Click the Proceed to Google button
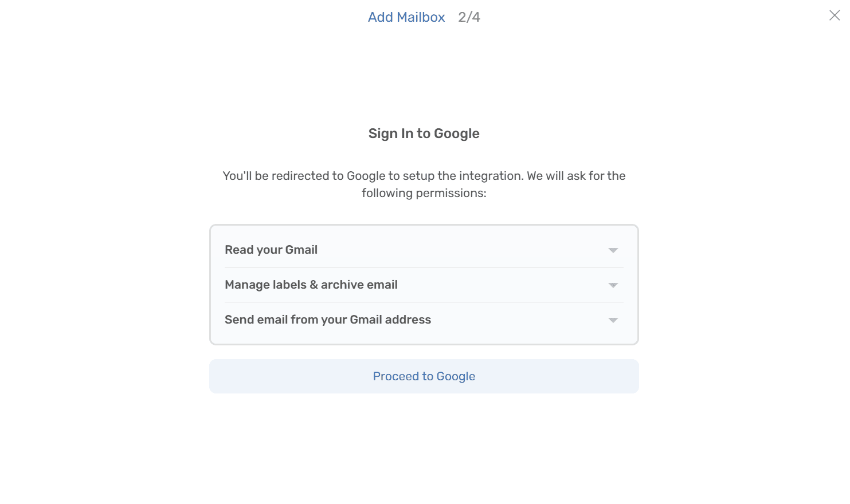The width and height of the screenshot is (850, 504). pos(424,376)
